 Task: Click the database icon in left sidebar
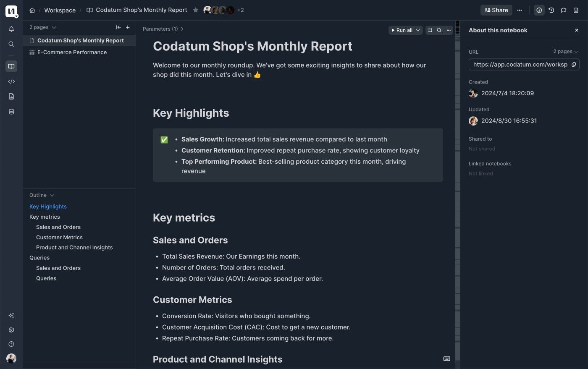11,112
